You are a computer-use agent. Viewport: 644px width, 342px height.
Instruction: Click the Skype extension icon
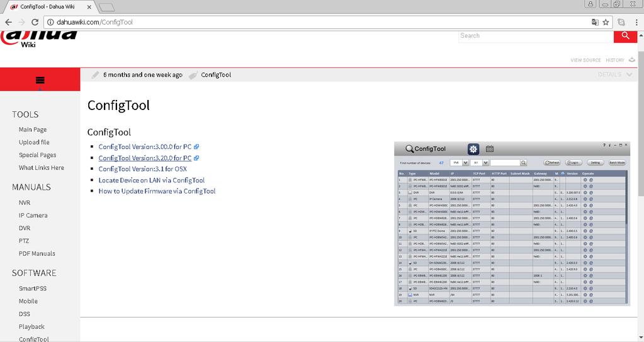click(621, 22)
